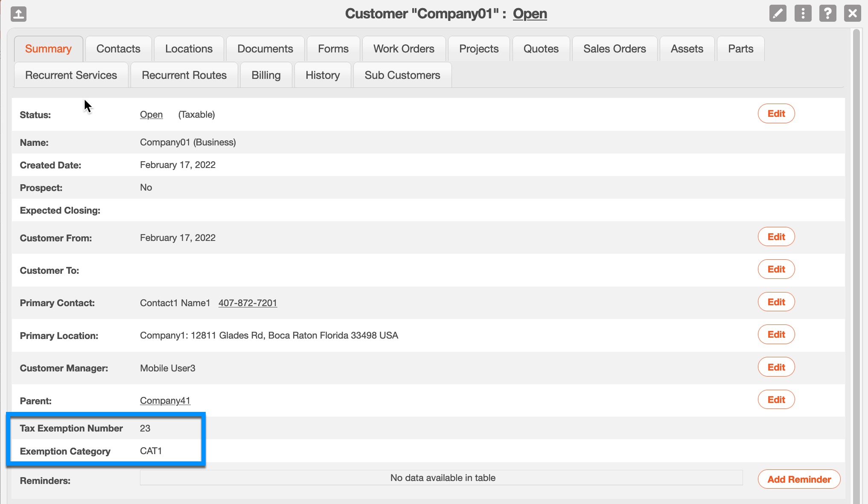This screenshot has width=868, height=504.
Task: Switch to the Contacts tab
Action: 118,49
